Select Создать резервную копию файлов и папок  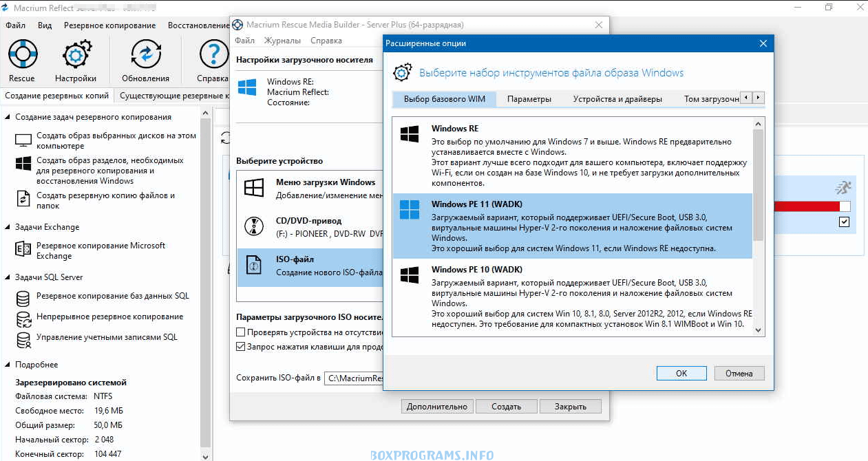pos(105,200)
